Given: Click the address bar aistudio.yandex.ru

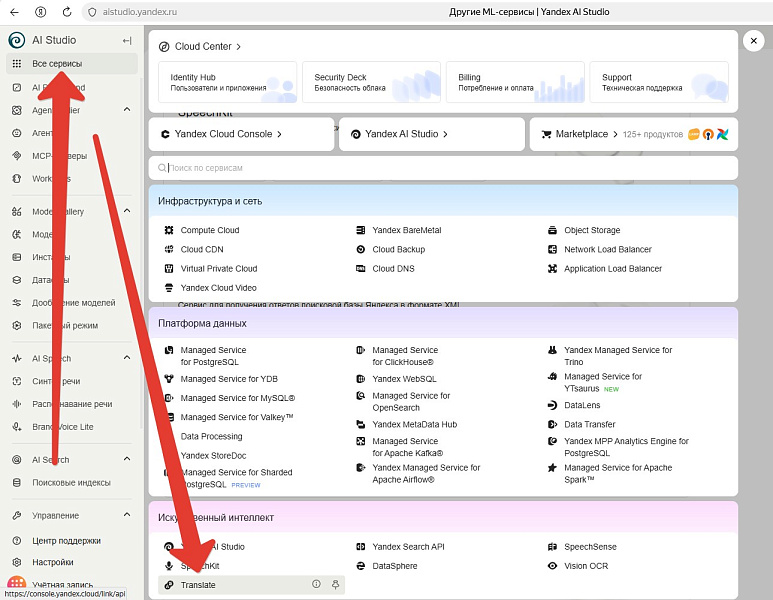Looking at the screenshot, I should tap(140, 12).
